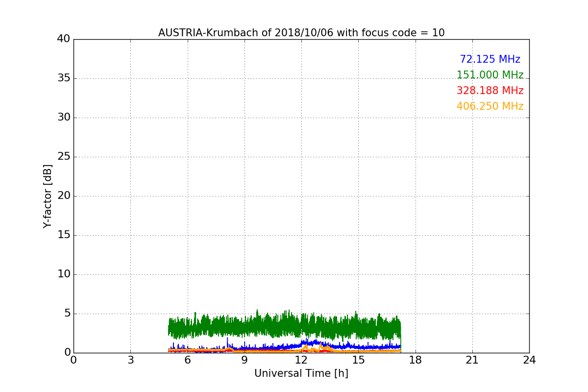588x392 pixels.
Task: Click the x-axis tick label '12'
Action: tap(301, 360)
